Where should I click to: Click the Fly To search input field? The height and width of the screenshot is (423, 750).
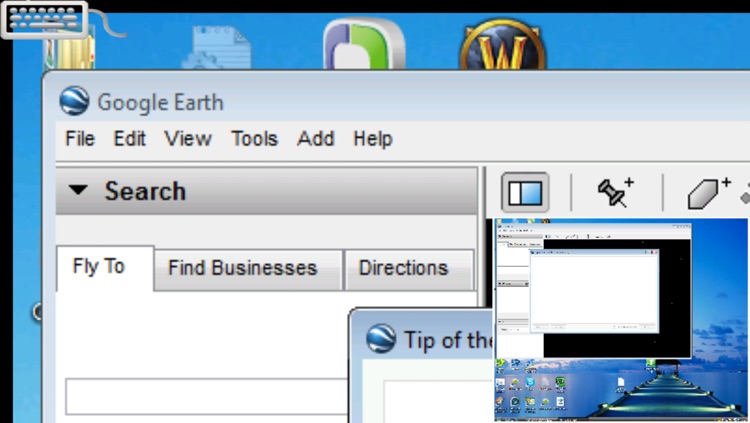pyautogui.click(x=207, y=397)
